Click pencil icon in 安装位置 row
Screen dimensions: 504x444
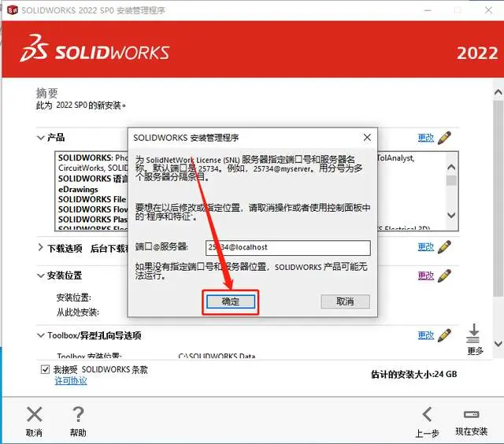[x=444, y=276]
